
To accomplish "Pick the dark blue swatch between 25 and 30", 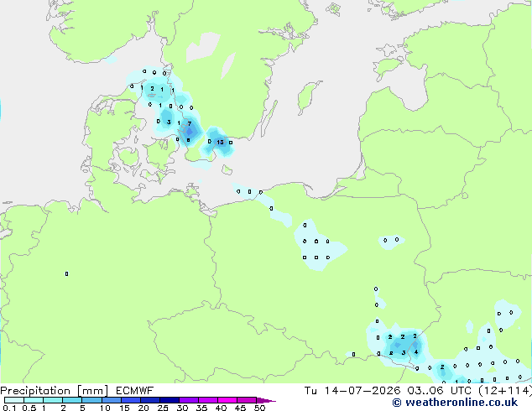I will (x=169, y=400).
